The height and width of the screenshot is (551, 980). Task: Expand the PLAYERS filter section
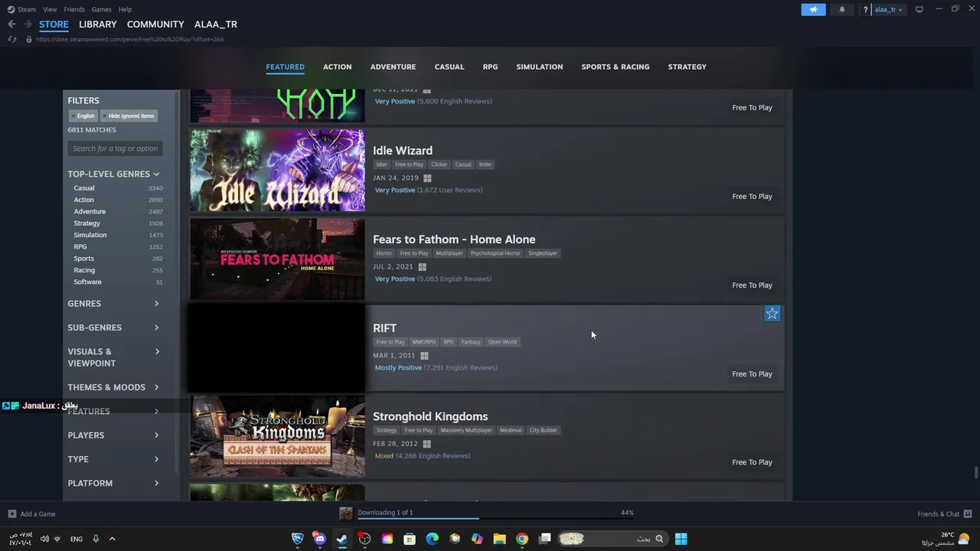113,435
